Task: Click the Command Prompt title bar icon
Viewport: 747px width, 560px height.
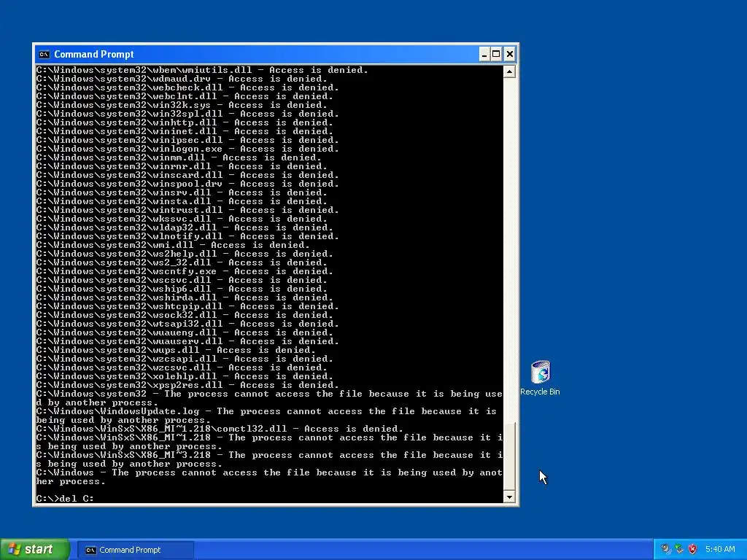Action: pyautogui.click(x=44, y=54)
